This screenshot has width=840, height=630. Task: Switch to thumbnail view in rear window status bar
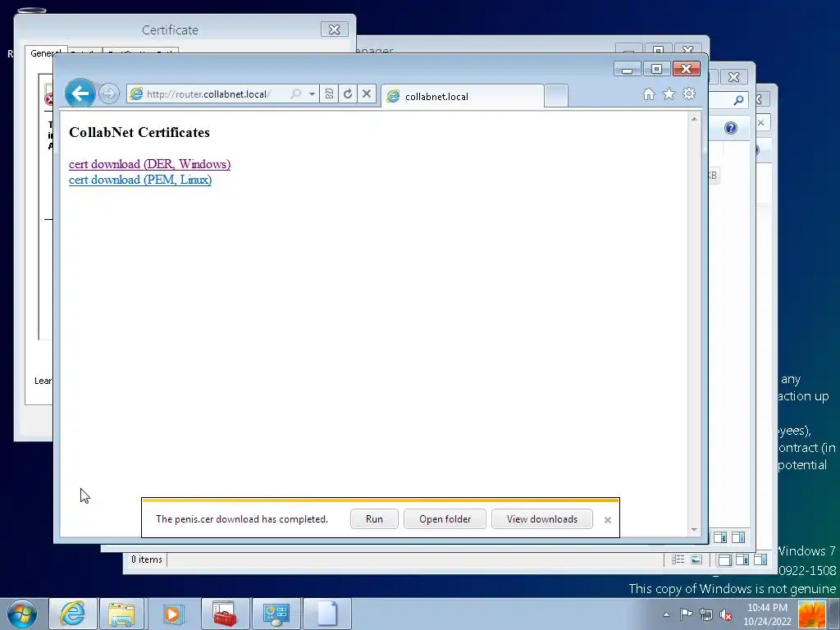(696, 559)
